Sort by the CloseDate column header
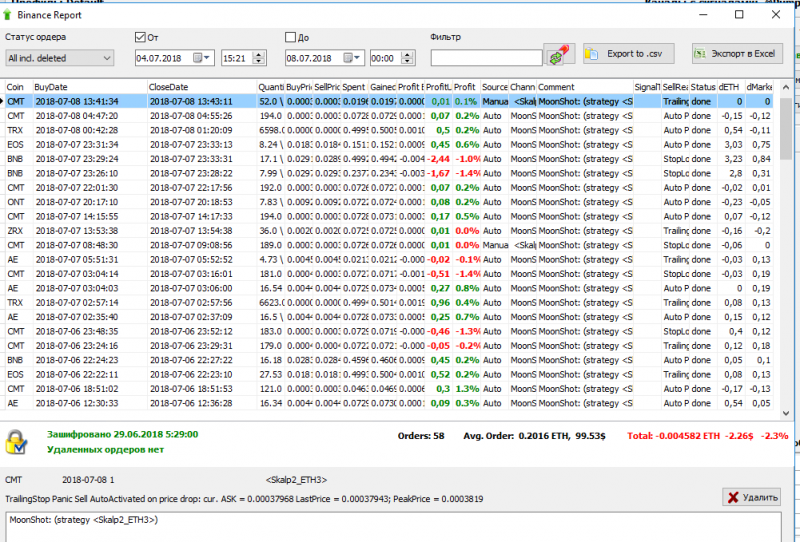This screenshot has height=542, width=800. coord(202,87)
